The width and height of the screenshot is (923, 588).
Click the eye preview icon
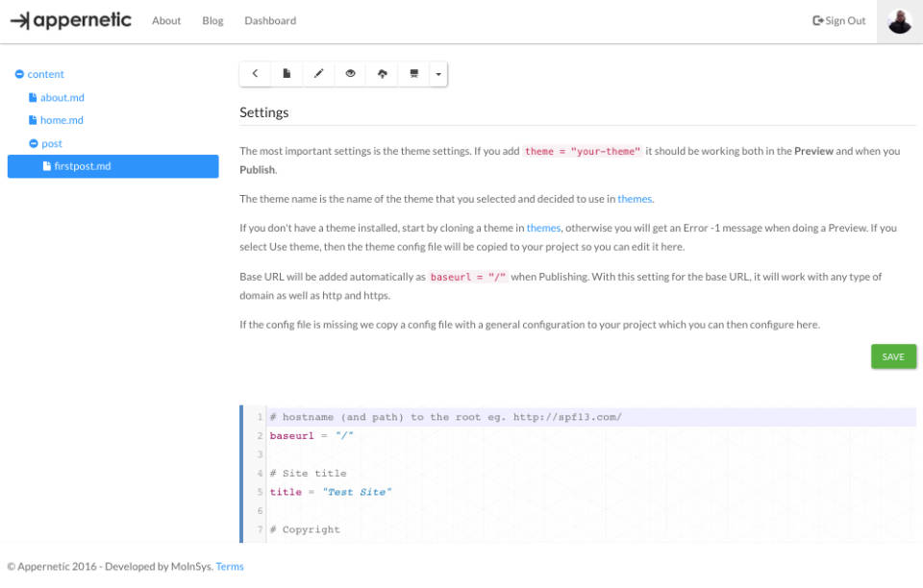click(350, 74)
